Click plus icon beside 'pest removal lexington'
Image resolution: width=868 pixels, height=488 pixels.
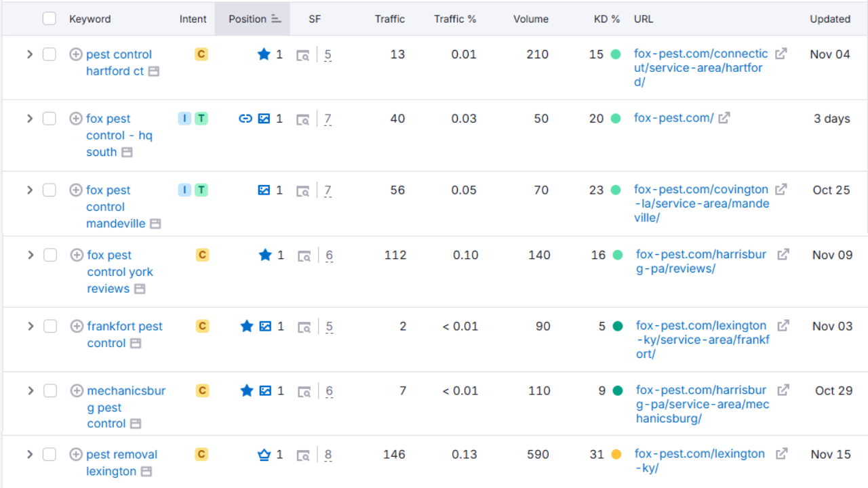(76, 454)
